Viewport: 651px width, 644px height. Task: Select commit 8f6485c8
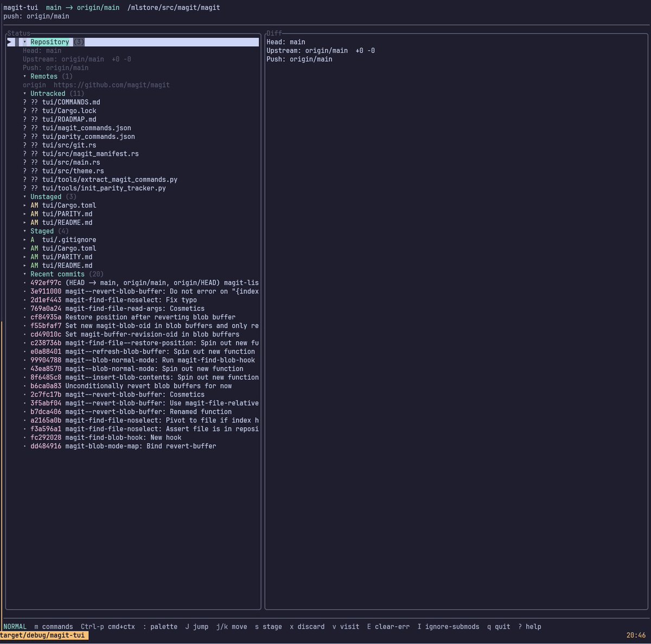(x=141, y=378)
